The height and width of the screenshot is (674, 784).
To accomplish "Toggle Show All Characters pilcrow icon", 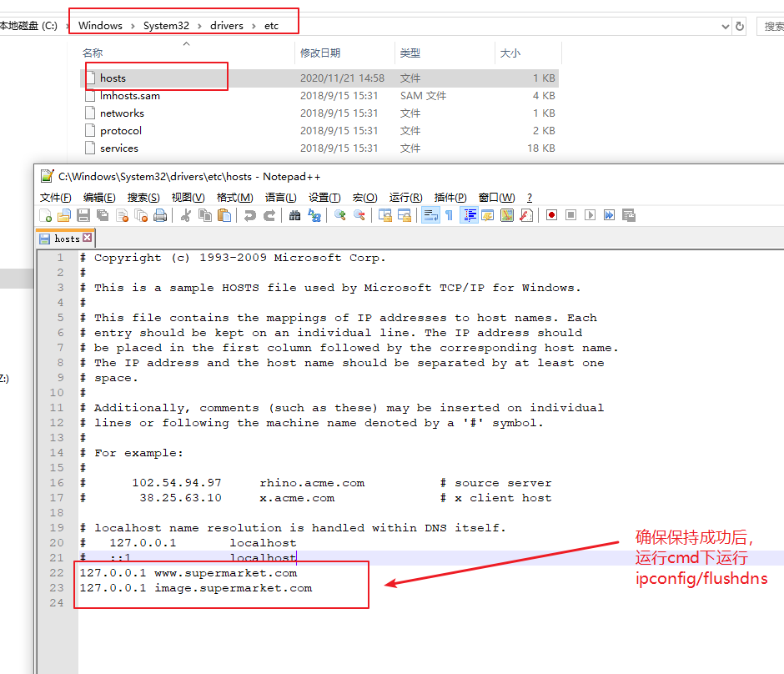I will click(449, 215).
